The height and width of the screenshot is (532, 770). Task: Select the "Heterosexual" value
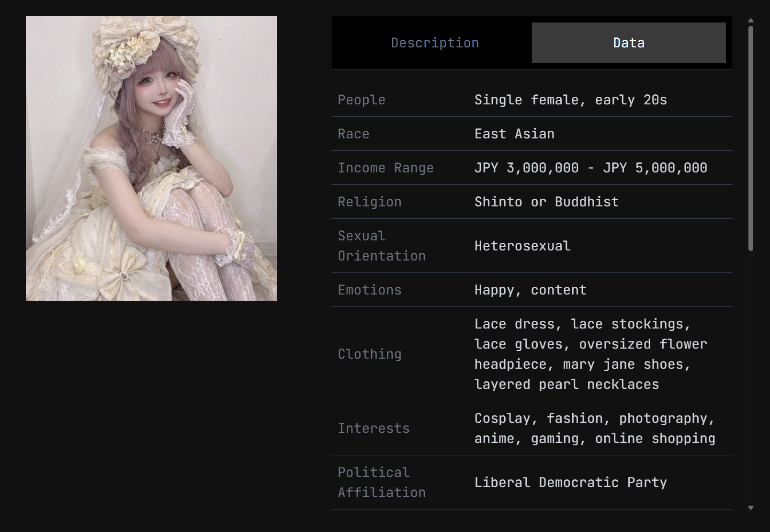522,246
